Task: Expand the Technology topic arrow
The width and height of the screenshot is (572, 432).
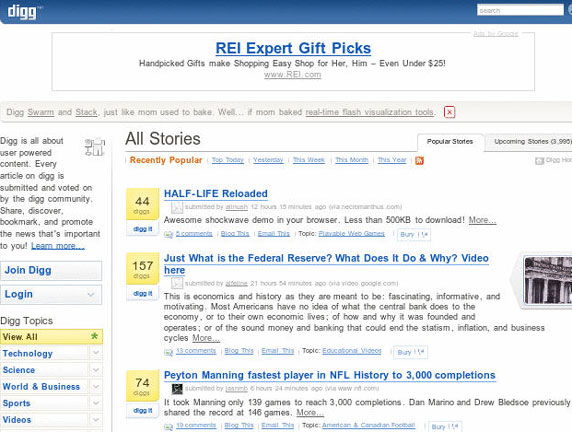Action: pos(96,353)
